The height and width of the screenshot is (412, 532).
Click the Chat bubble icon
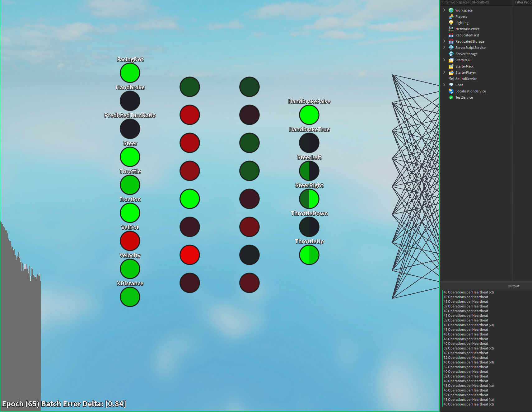pyautogui.click(x=451, y=85)
